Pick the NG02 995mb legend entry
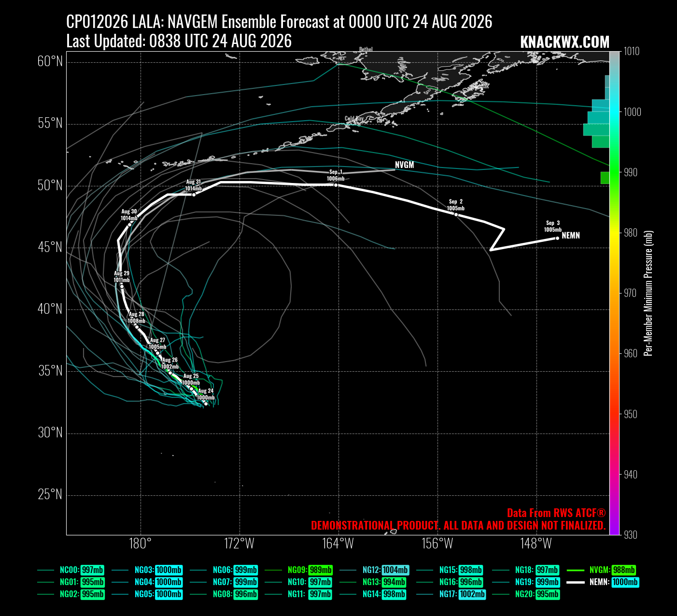677x616 pixels. click(71, 594)
